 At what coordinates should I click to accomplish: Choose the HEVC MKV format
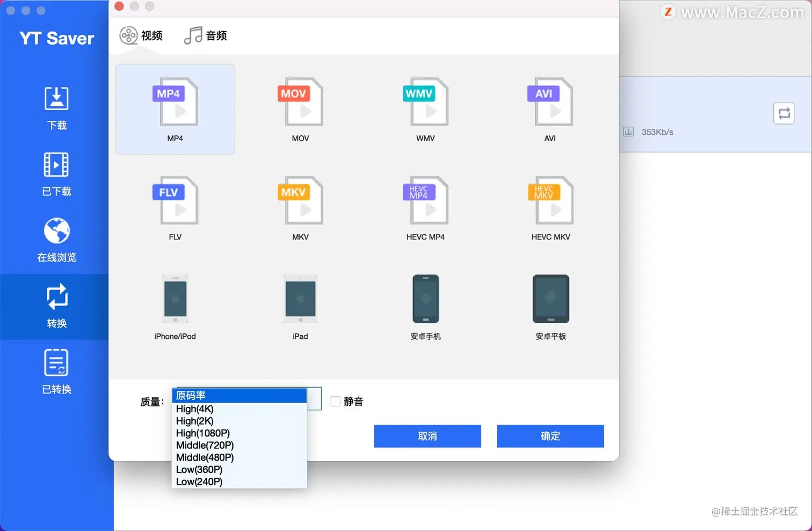[550, 200]
